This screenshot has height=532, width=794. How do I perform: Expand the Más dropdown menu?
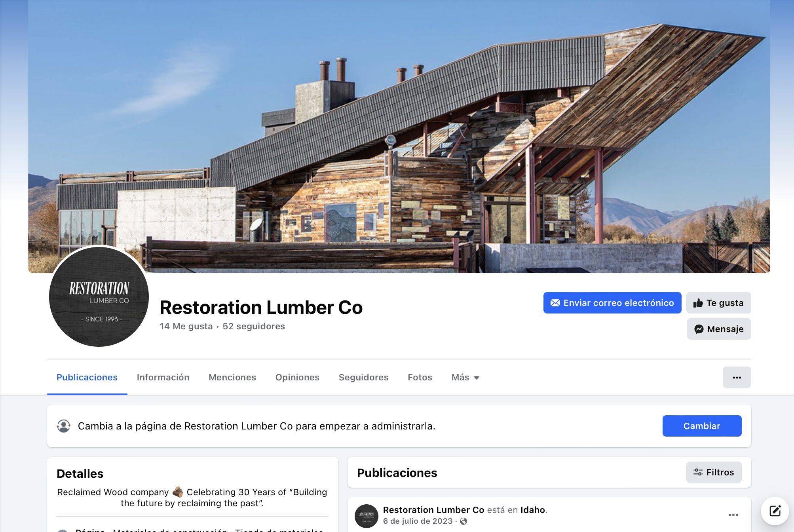click(465, 378)
